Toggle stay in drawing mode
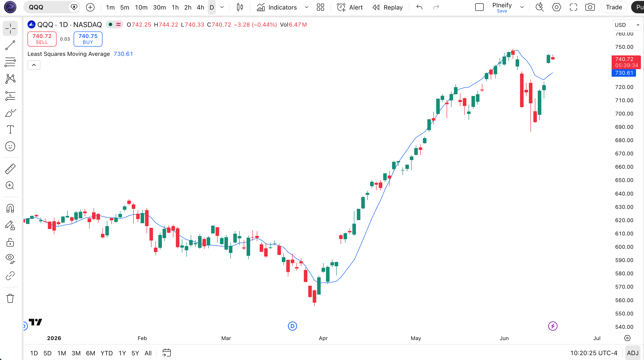This screenshot has height=360, width=644. (10, 225)
